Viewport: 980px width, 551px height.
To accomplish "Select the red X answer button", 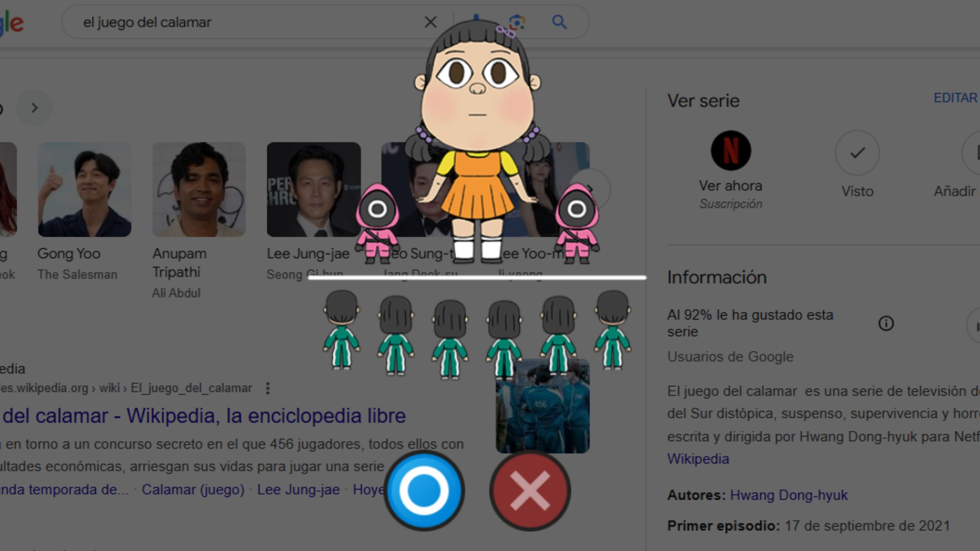I will point(530,491).
